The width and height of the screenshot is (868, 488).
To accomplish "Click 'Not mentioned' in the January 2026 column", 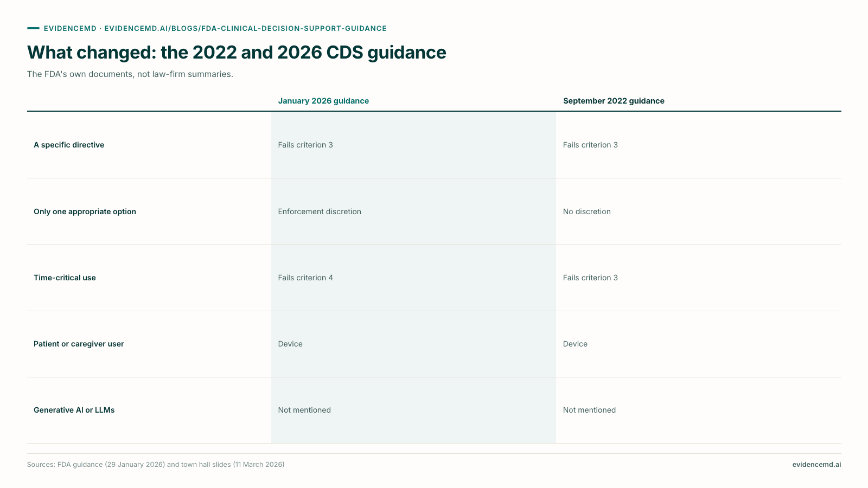I will click(x=304, y=410).
